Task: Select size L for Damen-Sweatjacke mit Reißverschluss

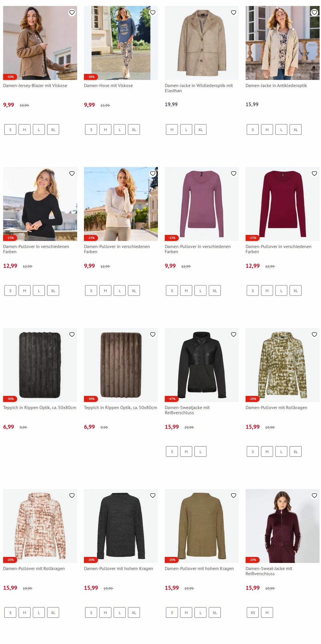Action: [x=201, y=451]
